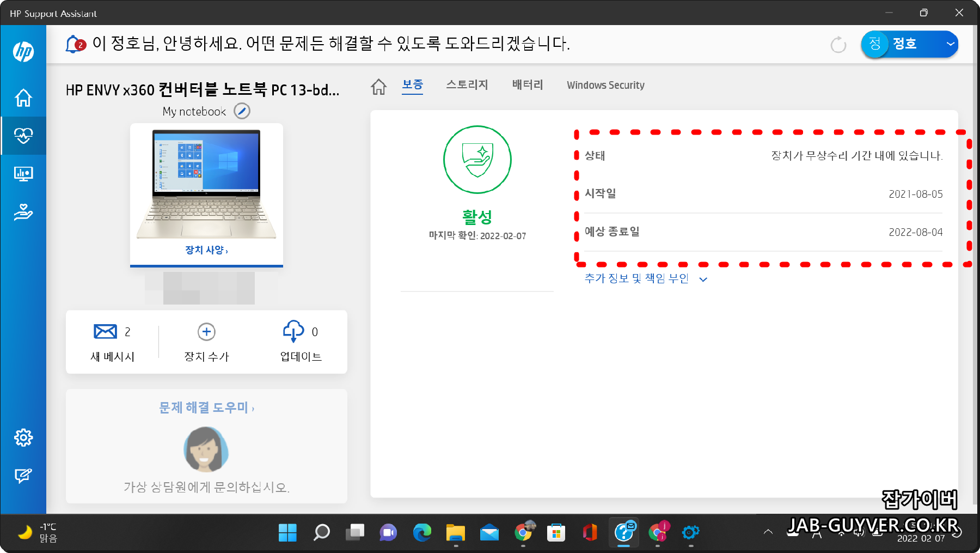The image size is (980, 553).
Task: Switch to the Windows Security tab
Action: tap(605, 85)
